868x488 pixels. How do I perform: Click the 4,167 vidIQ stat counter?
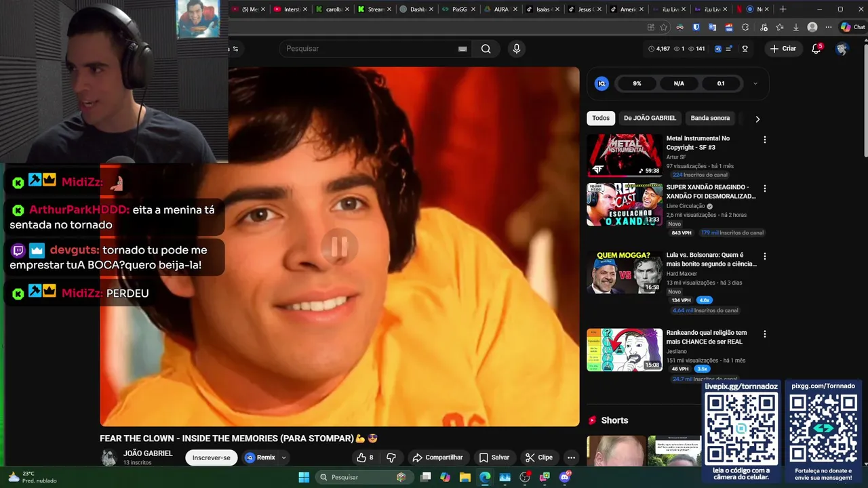(x=659, y=49)
